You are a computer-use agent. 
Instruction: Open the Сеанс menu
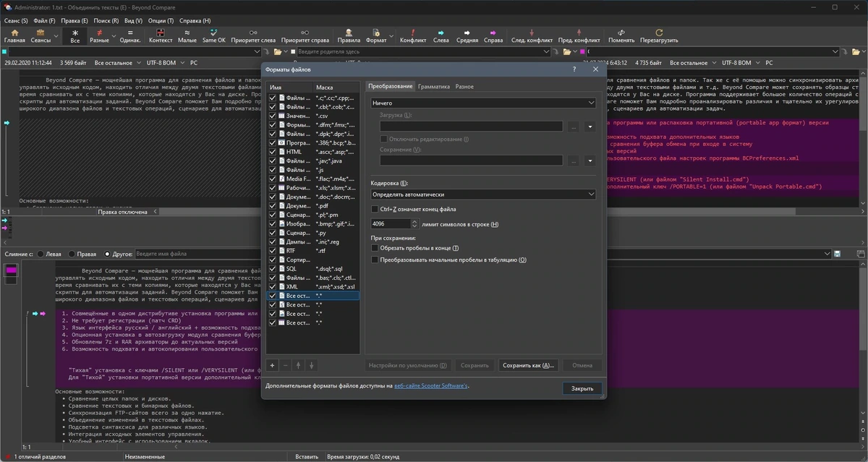click(15, 21)
